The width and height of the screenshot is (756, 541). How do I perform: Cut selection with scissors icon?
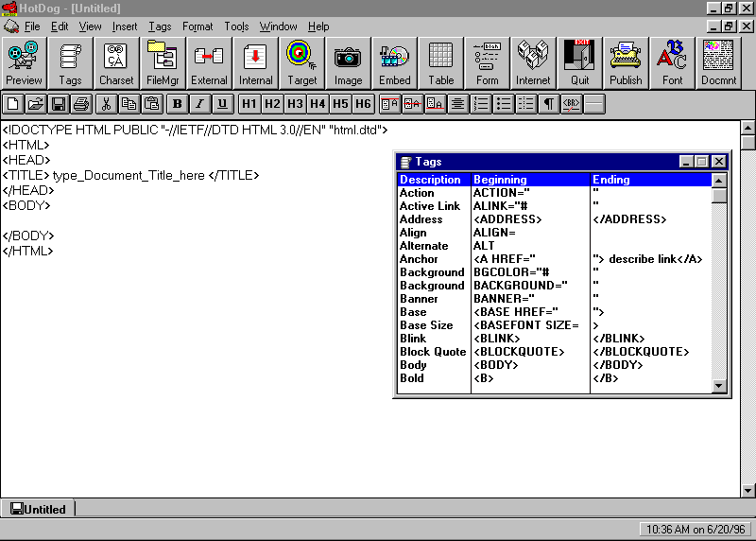(106, 104)
